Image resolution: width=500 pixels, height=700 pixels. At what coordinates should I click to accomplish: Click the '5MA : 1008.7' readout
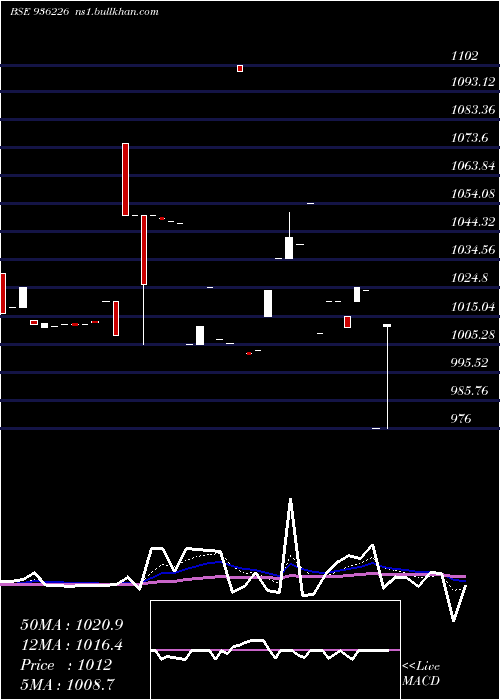tap(68, 684)
